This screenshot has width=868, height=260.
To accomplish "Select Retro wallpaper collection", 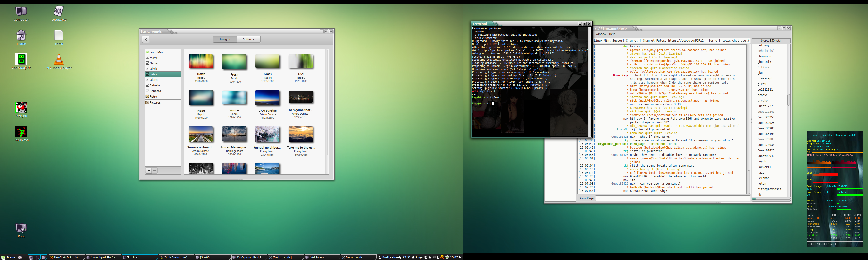I will tap(163, 97).
